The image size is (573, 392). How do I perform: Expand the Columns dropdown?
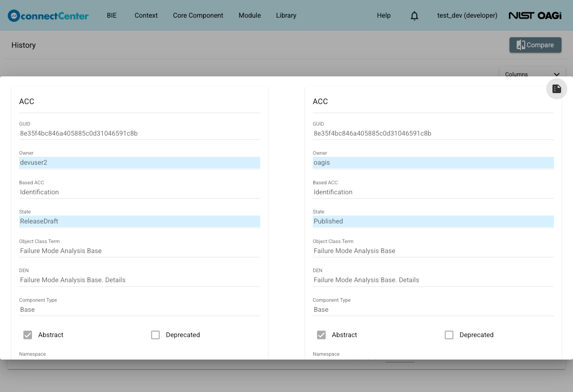[x=532, y=74]
